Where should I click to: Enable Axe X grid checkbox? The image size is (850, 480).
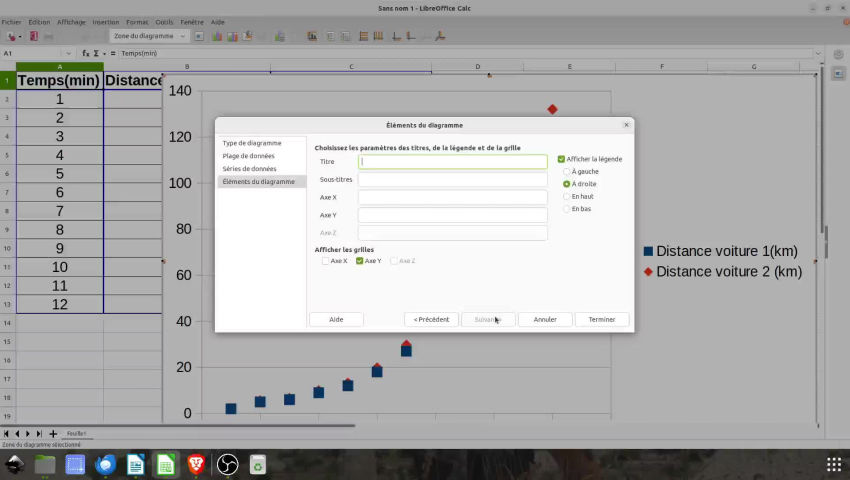point(326,261)
